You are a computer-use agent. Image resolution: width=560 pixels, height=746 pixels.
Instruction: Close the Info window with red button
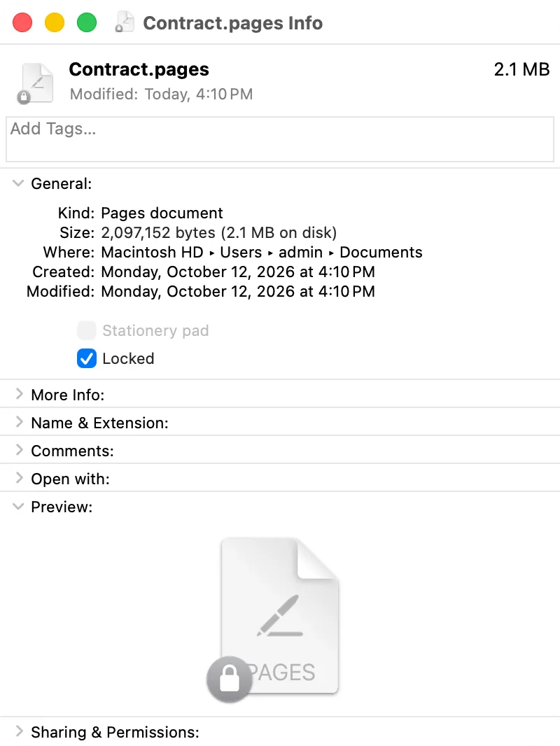22,22
